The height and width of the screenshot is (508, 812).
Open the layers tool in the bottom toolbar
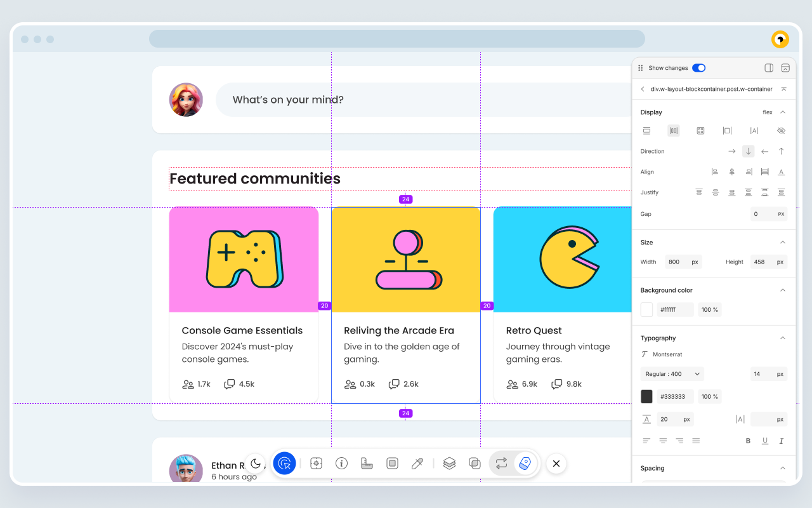449,464
